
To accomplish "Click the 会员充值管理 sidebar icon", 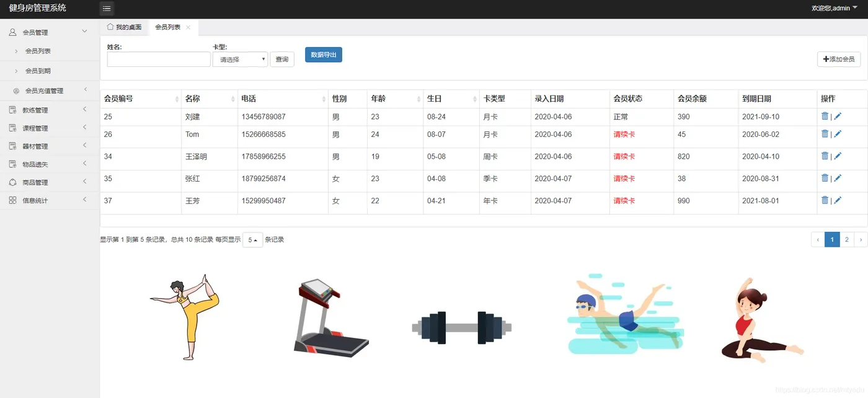I will [16, 91].
